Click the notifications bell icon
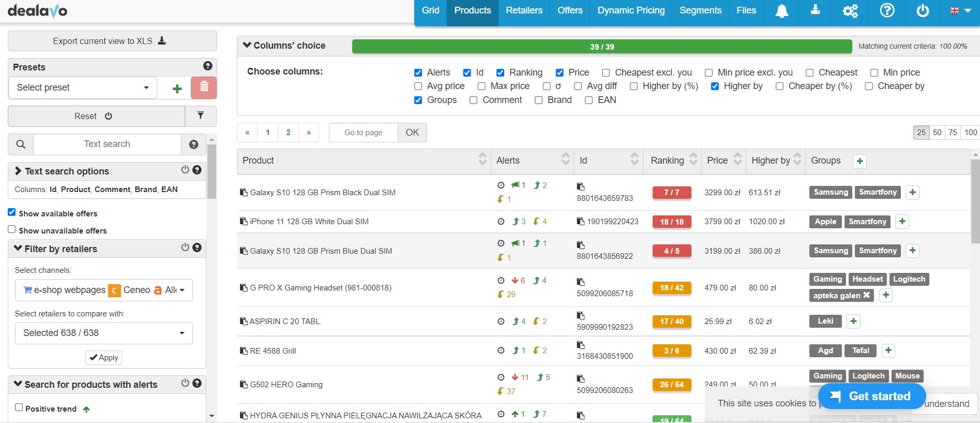This screenshot has height=423, width=980. (781, 11)
